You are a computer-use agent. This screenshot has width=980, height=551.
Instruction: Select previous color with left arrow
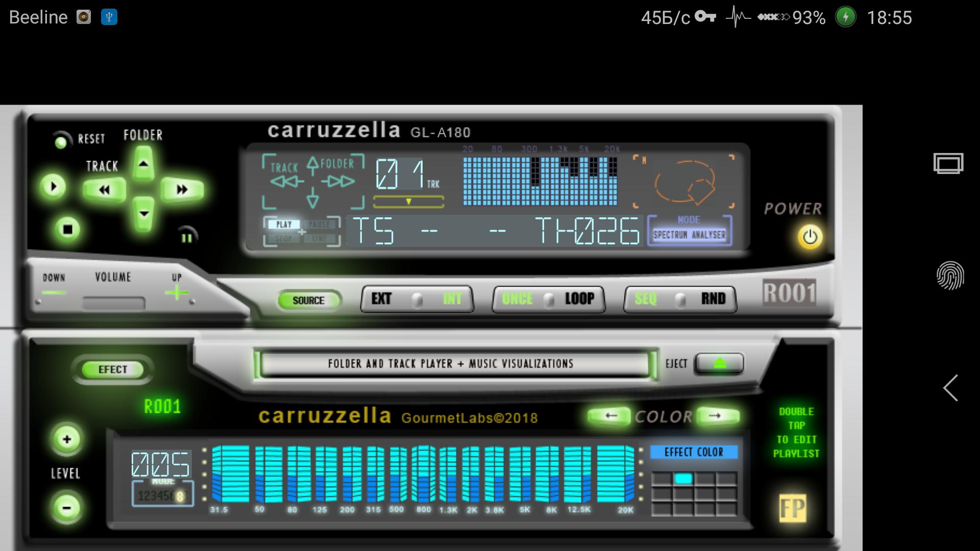(x=610, y=416)
